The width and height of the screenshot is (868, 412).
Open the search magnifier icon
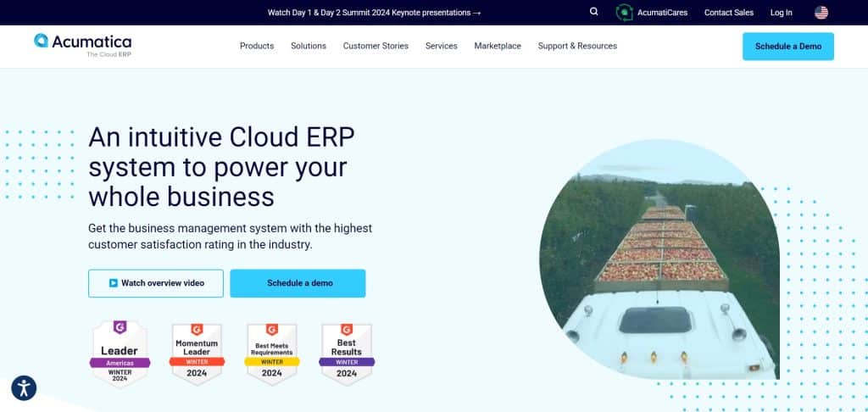[x=594, y=12]
